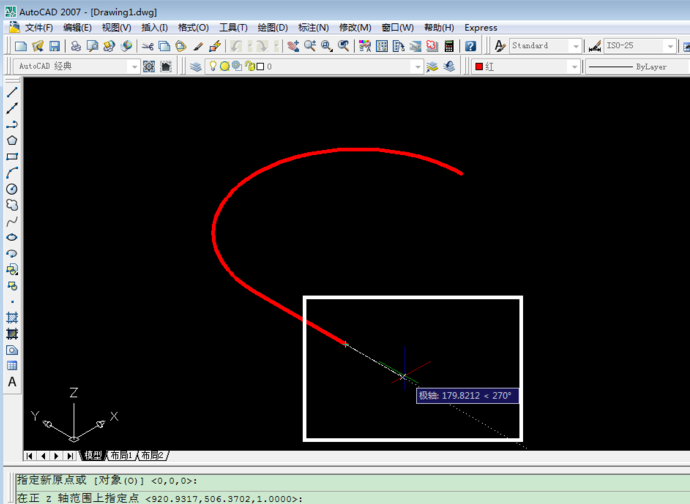Open Layer Properties Manager icon
Screen dimensions: 690x504
tap(196, 66)
